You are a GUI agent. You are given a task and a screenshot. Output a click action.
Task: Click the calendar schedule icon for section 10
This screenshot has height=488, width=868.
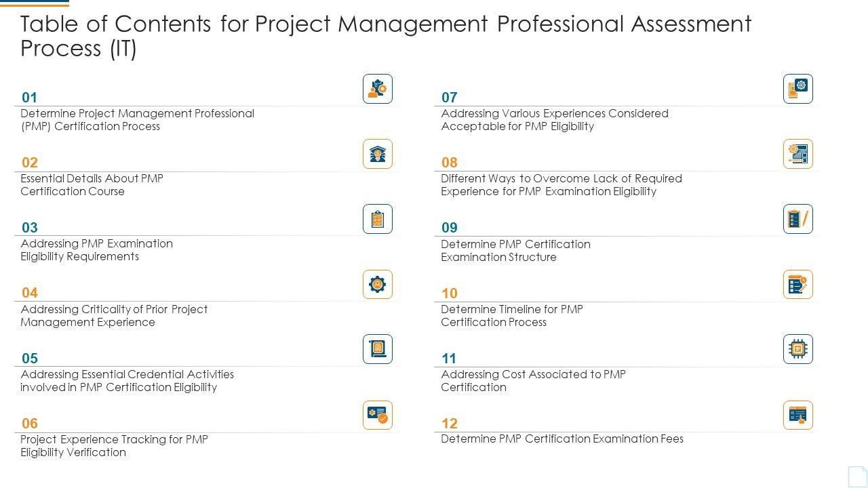[x=798, y=285]
